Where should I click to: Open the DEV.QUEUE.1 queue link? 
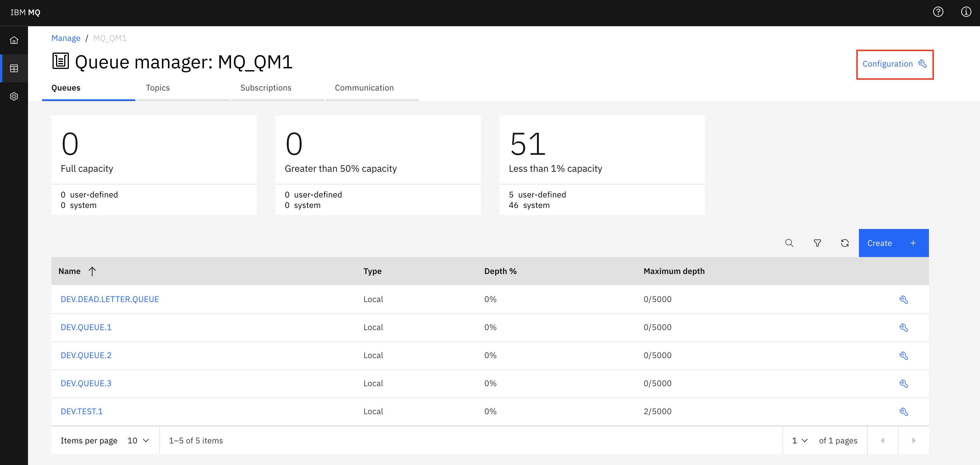(86, 327)
